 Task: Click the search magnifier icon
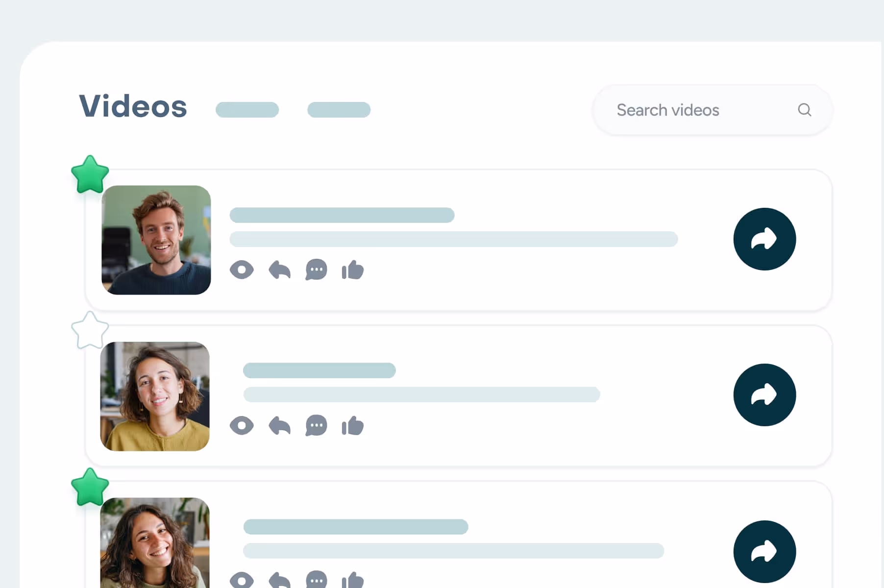pyautogui.click(x=804, y=110)
